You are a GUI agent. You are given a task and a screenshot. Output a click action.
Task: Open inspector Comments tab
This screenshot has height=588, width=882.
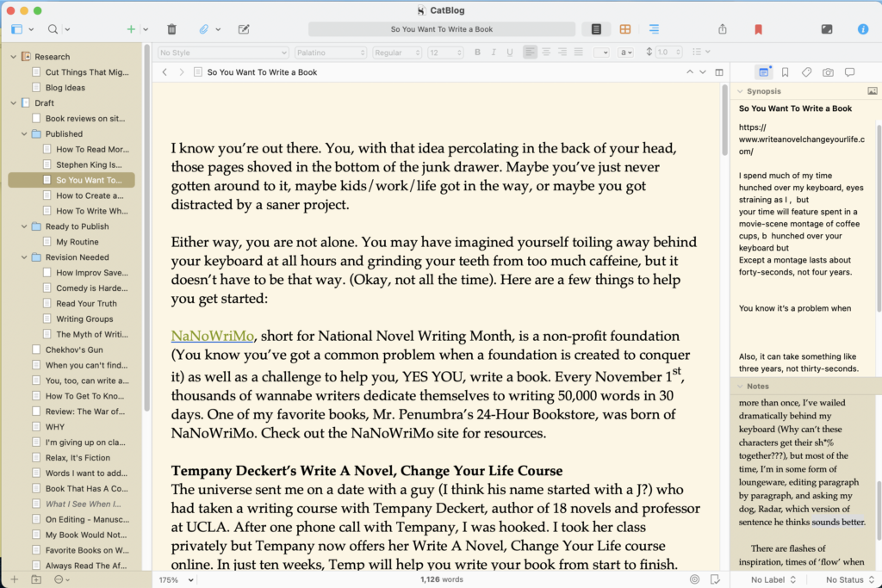click(x=849, y=72)
